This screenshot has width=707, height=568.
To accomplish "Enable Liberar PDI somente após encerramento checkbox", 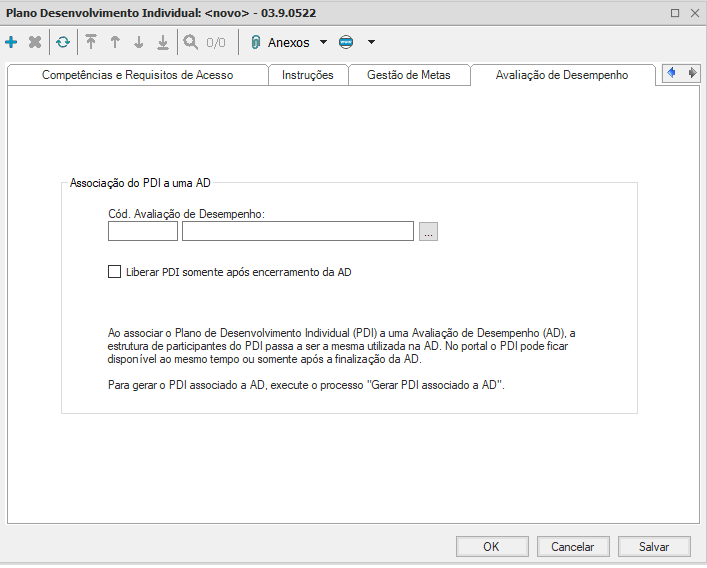I will tap(114, 271).
